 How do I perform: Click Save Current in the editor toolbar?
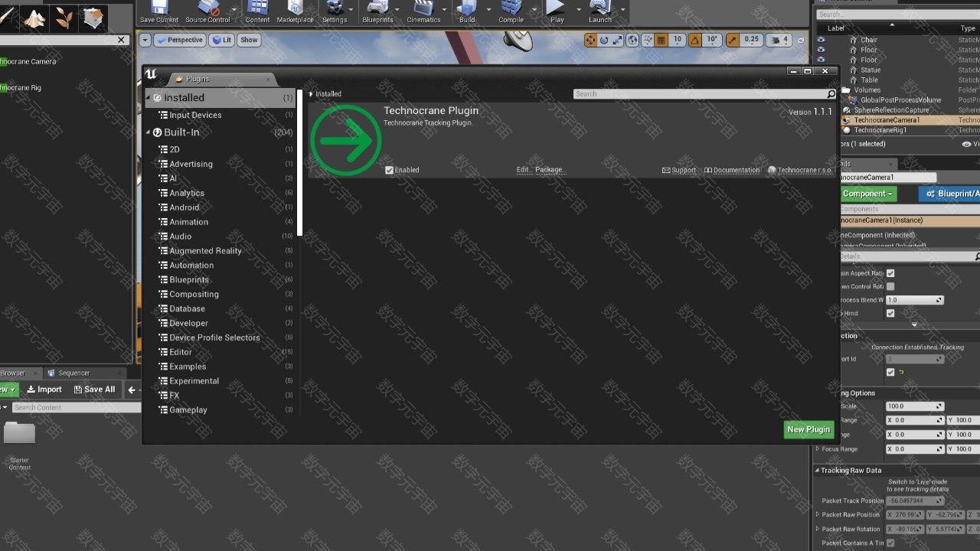click(159, 11)
